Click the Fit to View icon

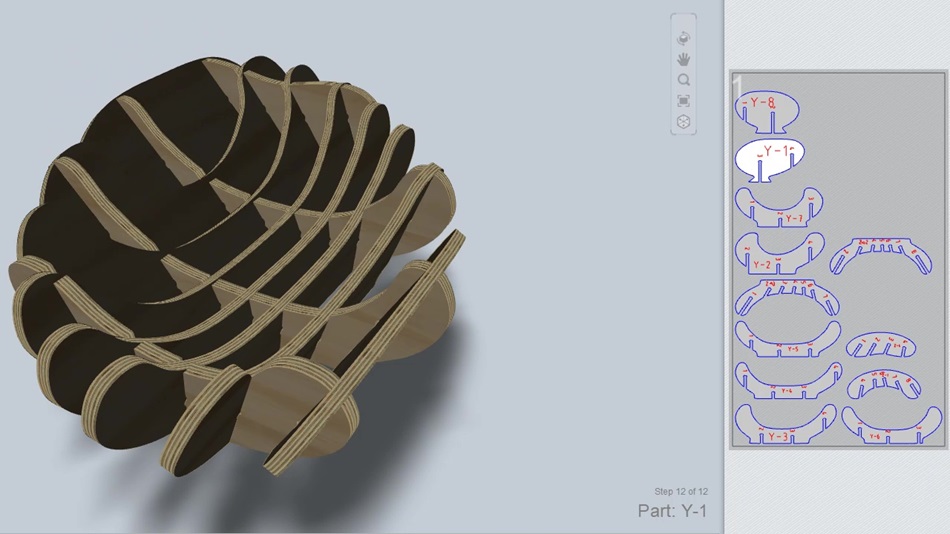point(684,101)
